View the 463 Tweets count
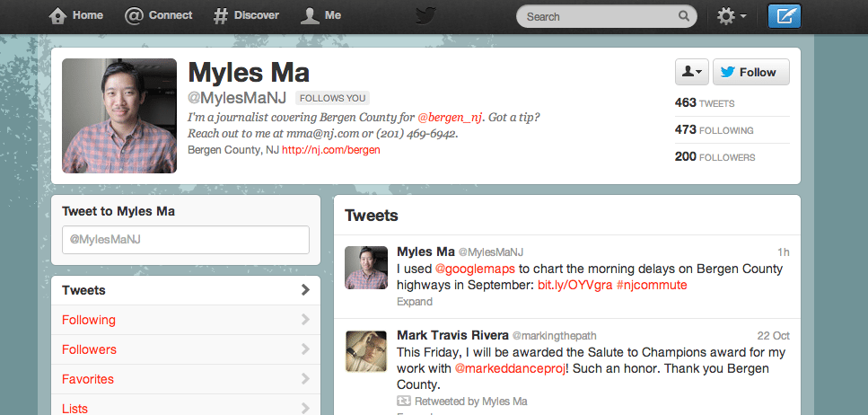 (x=705, y=102)
